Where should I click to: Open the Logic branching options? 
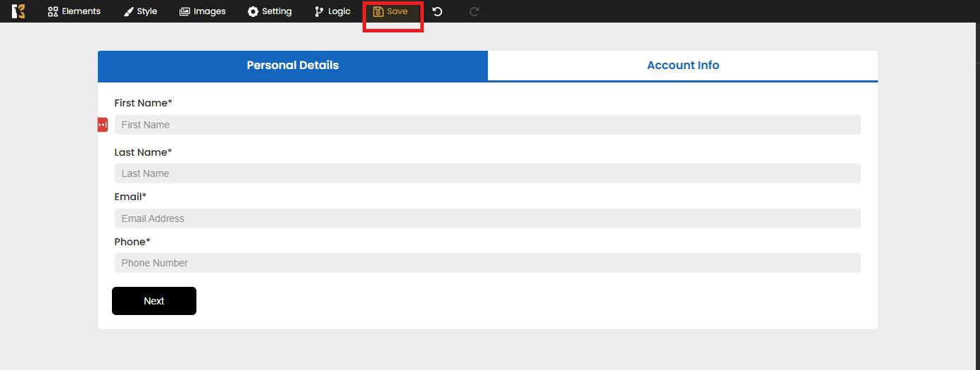coord(332,11)
